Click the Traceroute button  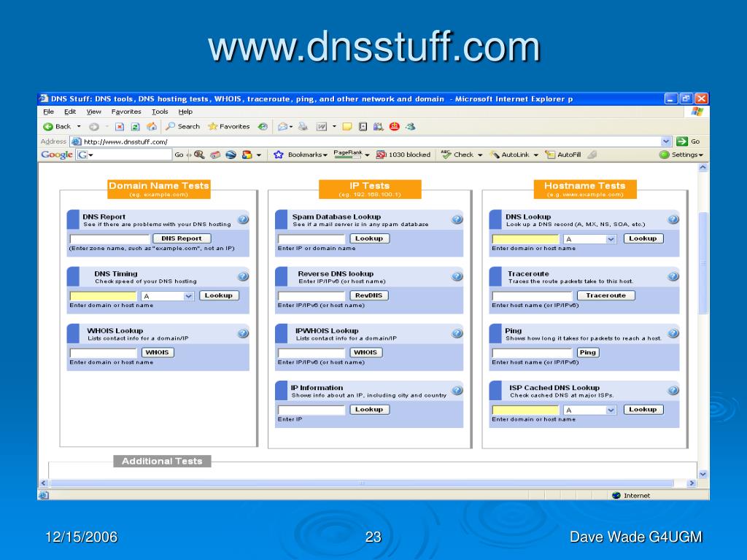(x=606, y=296)
